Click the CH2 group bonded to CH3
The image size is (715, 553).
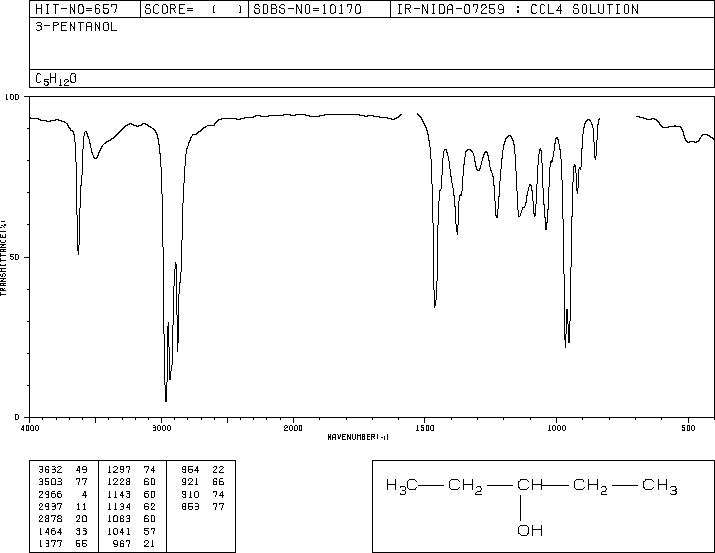(x=591, y=486)
